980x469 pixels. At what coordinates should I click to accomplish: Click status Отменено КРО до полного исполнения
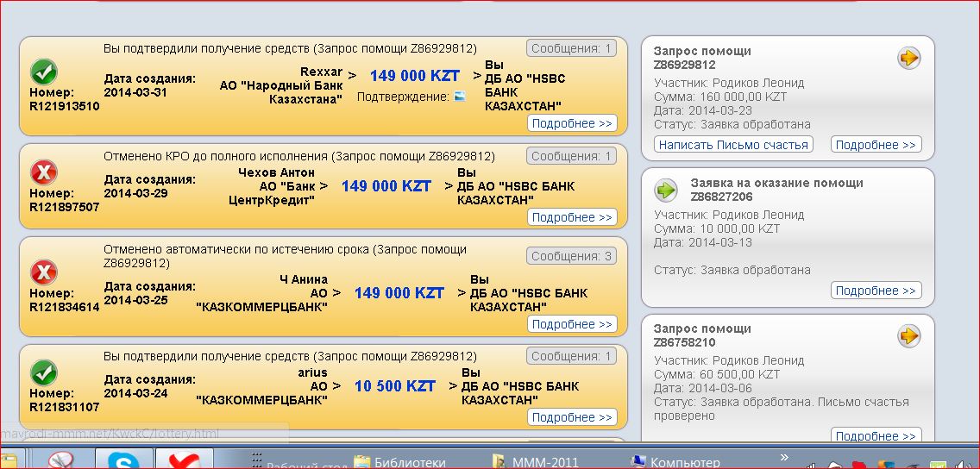(216, 156)
